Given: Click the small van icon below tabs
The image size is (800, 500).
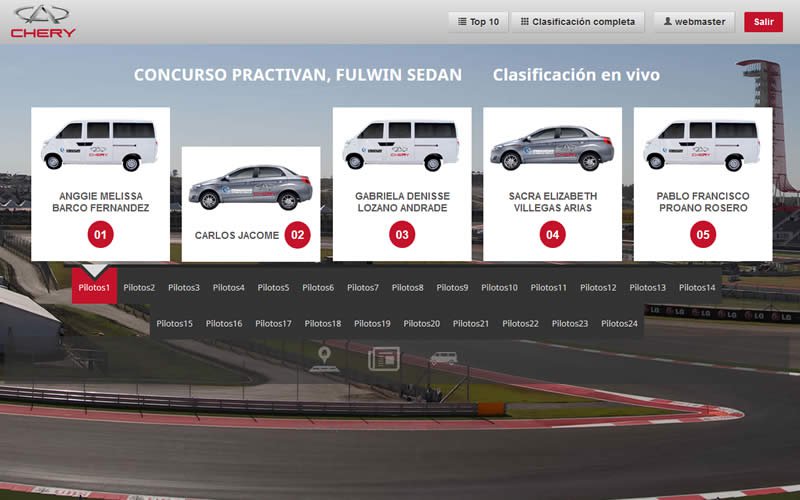Looking at the screenshot, I should [443, 358].
